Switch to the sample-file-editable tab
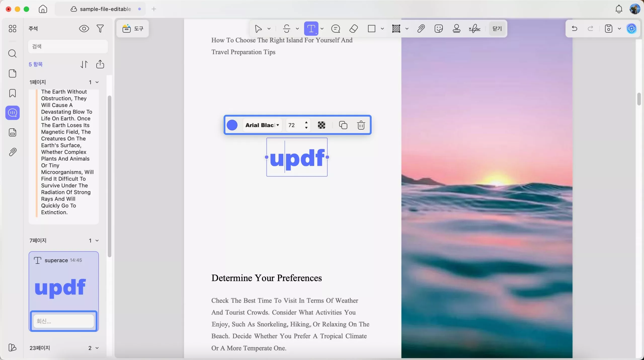Screen dimensions: 644x360 coord(101,9)
